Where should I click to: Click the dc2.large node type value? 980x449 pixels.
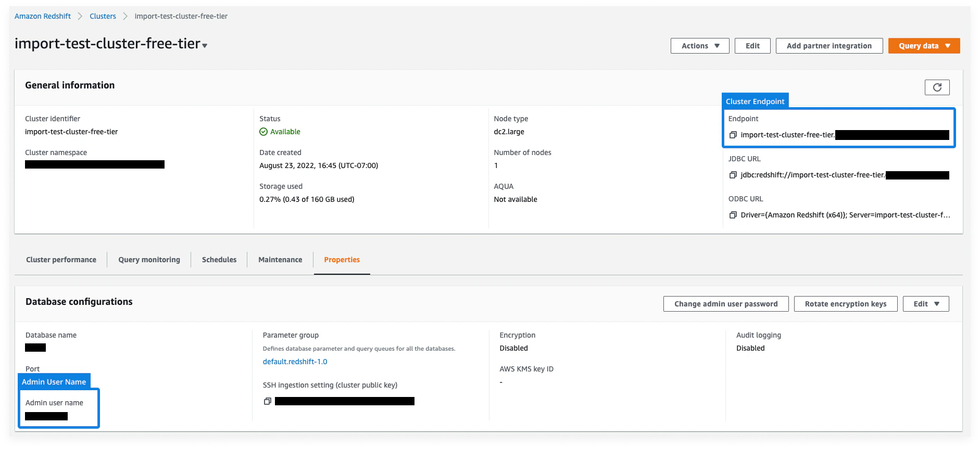point(509,132)
